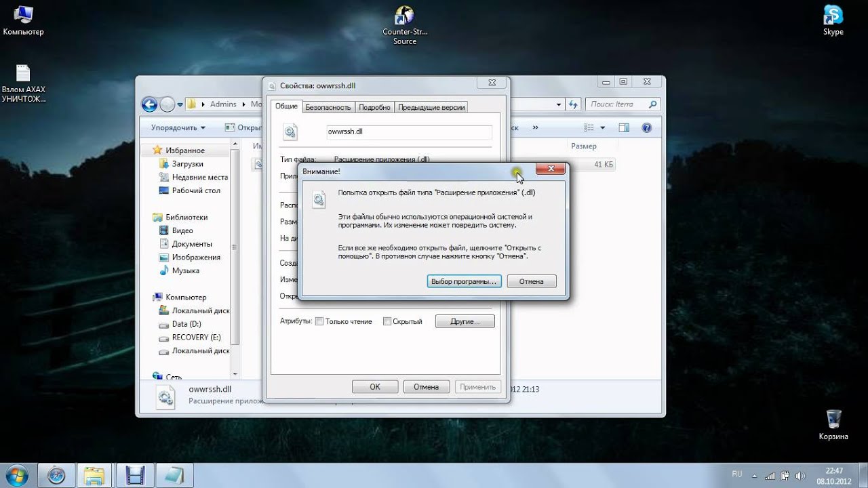868x488 pixels.
Task: Switch to the Общие tab
Action: click(286, 106)
